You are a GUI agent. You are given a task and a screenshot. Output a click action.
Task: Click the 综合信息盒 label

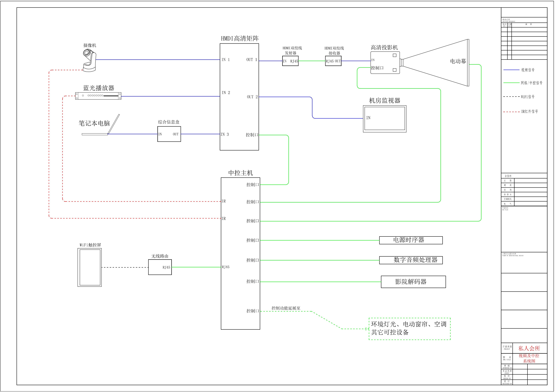coord(169,122)
